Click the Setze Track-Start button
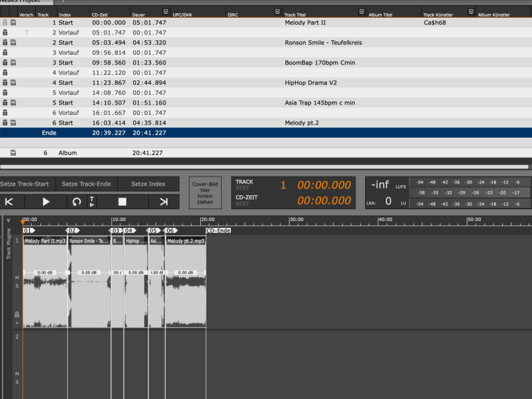 pos(25,184)
